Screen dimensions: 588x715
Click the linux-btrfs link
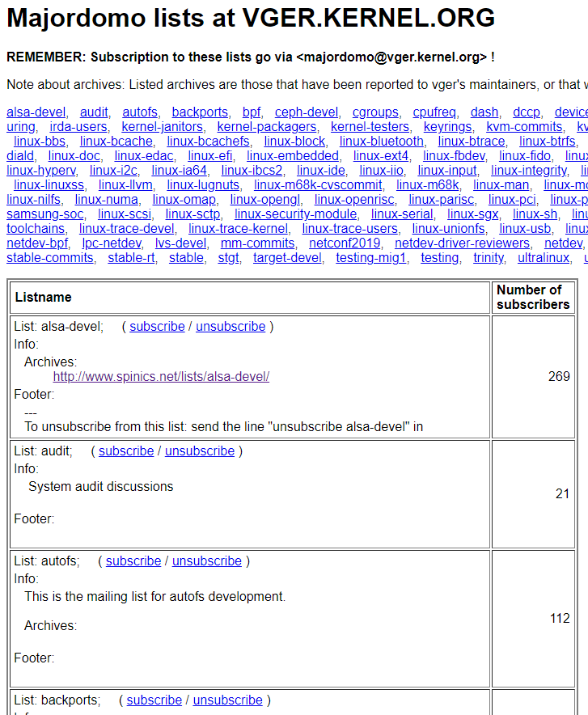547,142
